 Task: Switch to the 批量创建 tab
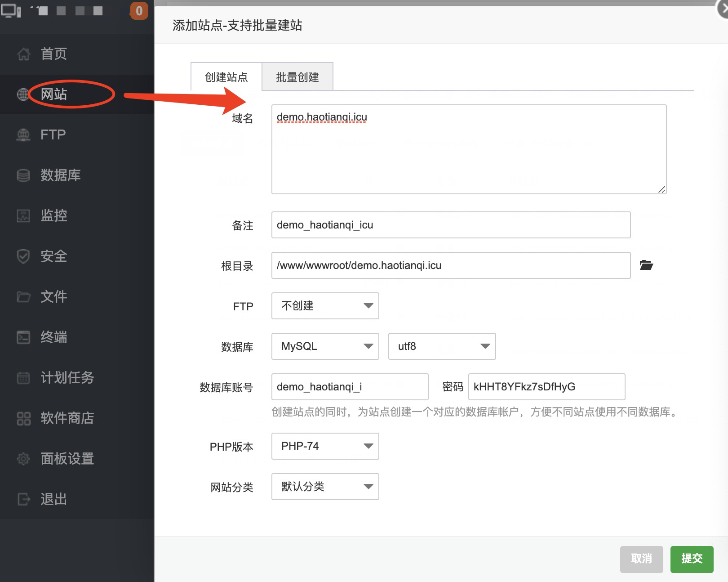coord(297,76)
